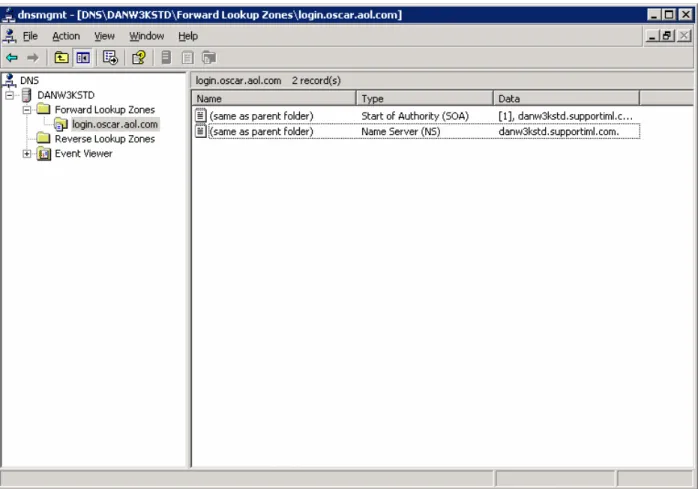Click the Reverse Lookup Zones folder icon
The width and height of the screenshot is (698, 489).
coord(43,139)
